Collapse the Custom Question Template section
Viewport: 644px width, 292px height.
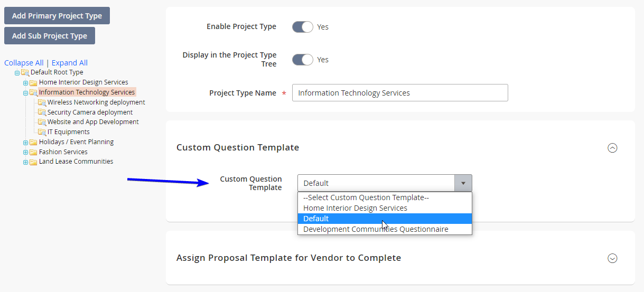(612, 148)
